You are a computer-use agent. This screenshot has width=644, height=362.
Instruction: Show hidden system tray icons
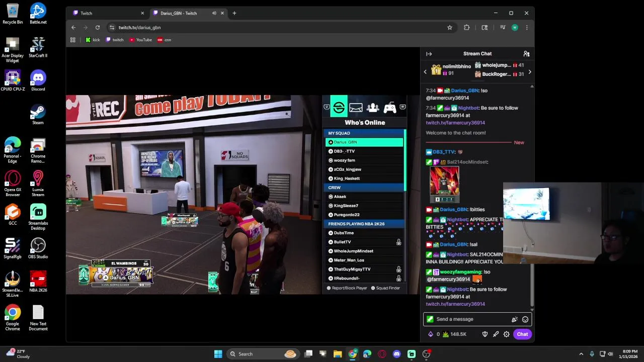tap(581, 354)
